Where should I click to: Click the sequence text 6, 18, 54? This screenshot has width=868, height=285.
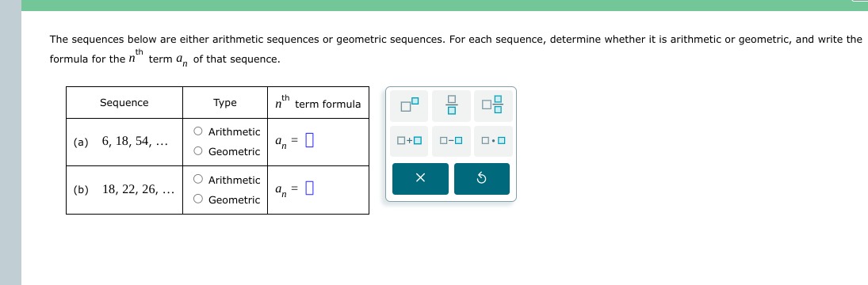click(135, 142)
